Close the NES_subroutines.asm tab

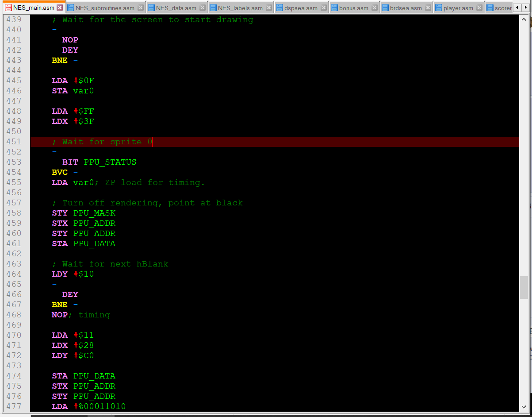coord(141,8)
